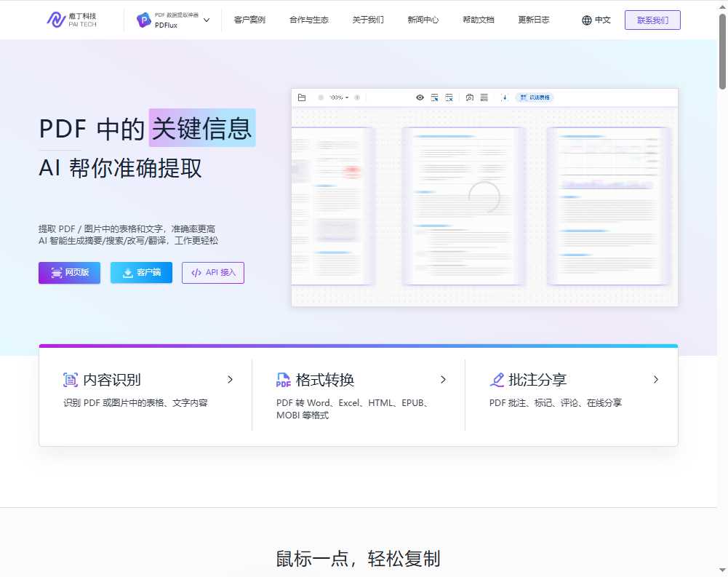Select the screenshot capture icon in the viewer

tap(469, 98)
